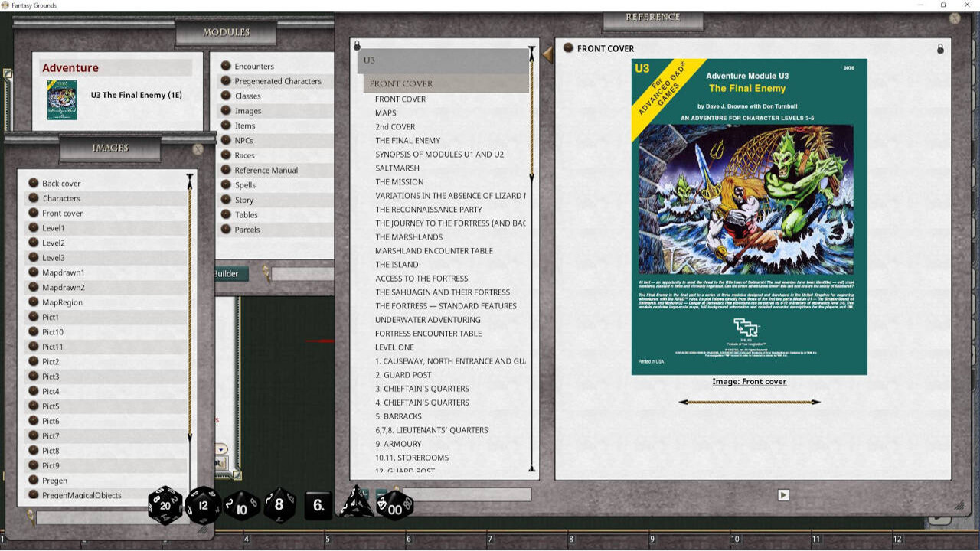Click the play arrow below the reference page
Image resolution: width=980 pixels, height=551 pixels.
782,495
